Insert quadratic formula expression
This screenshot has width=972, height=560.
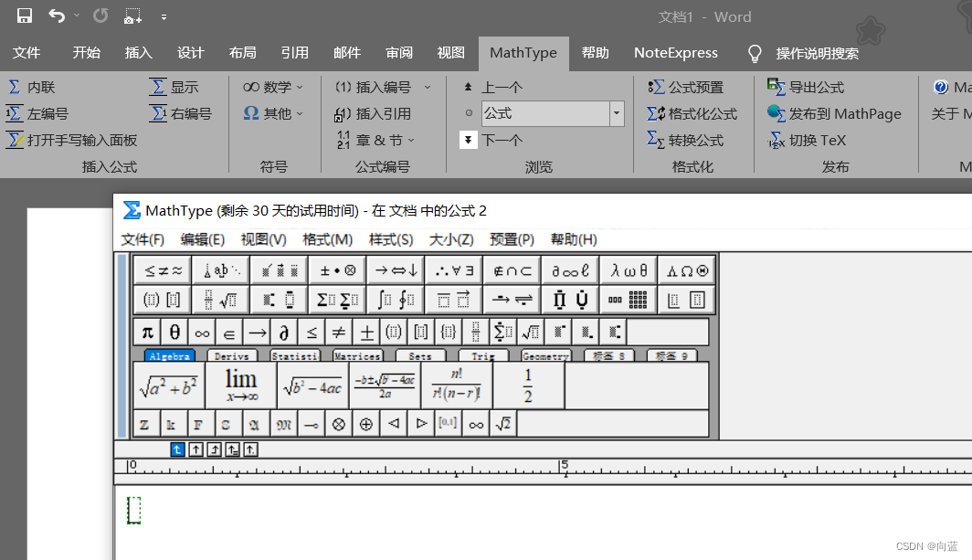[385, 386]
